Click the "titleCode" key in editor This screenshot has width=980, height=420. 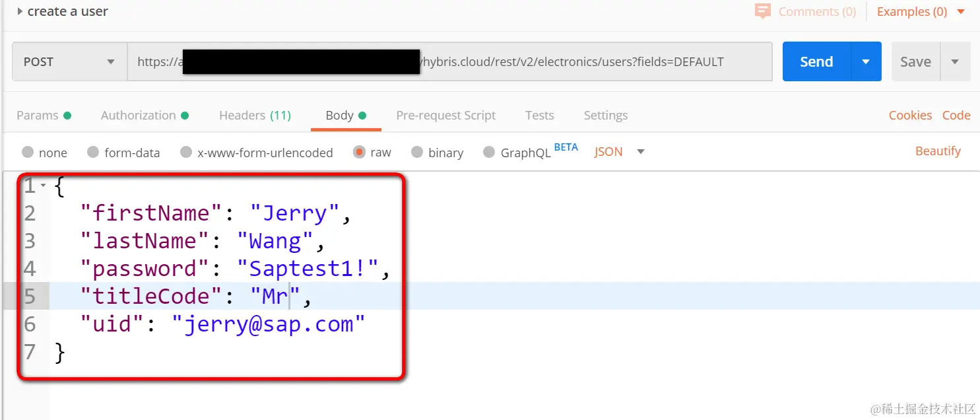150,296
